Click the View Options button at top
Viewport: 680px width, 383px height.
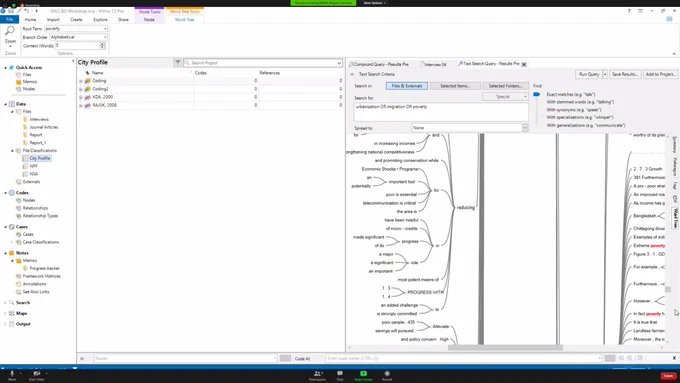click(374, 3)
